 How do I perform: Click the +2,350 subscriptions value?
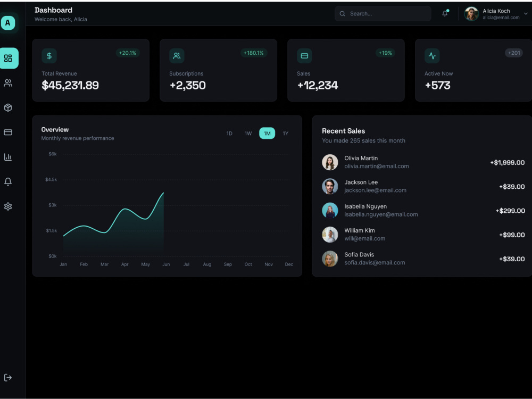(188, 85)
